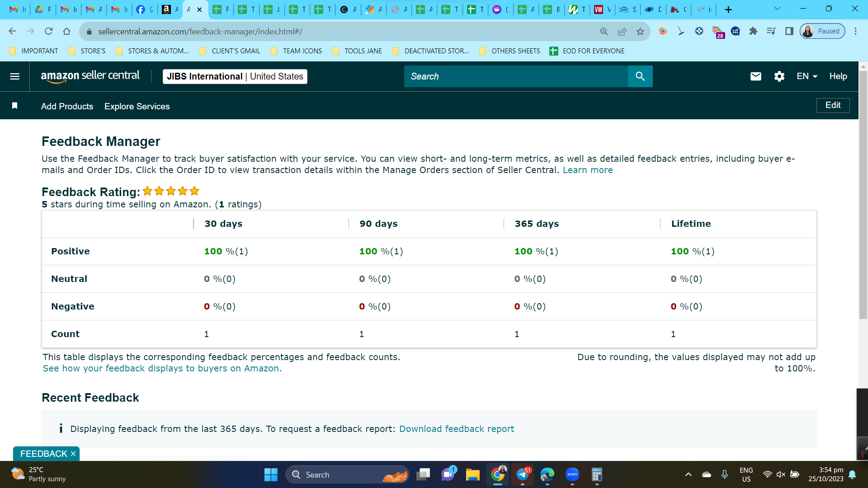The height and width of the screenshot is (488, 868).
Task: Show hidden system tray icons
Action: [688, 474]
